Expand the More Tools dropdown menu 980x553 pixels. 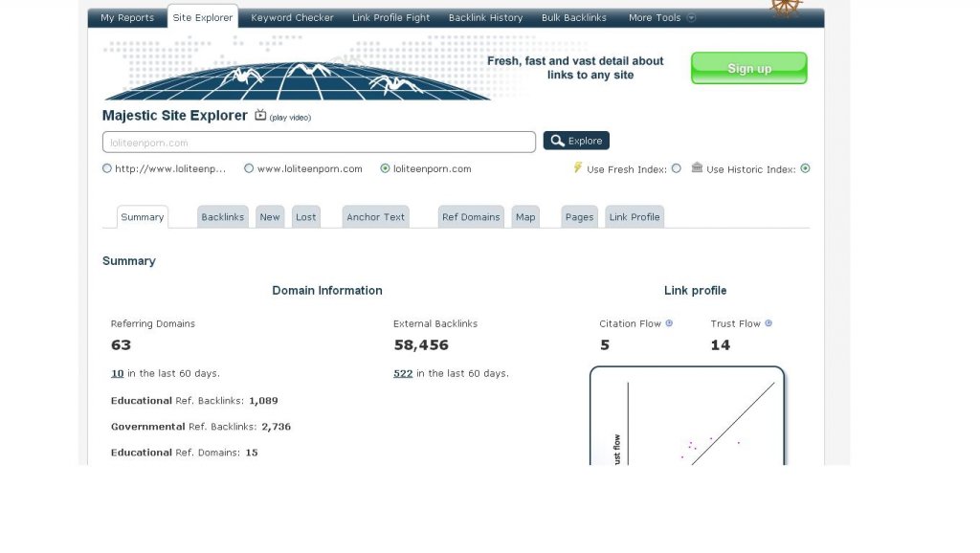tap(662, 17)
